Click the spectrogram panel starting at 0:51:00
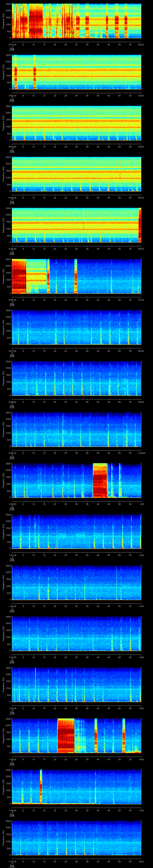 76,21
